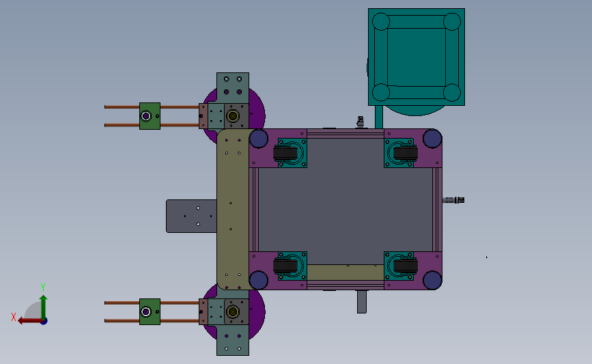Select the lower-right navy round bumper

click(x=432, y=280)
